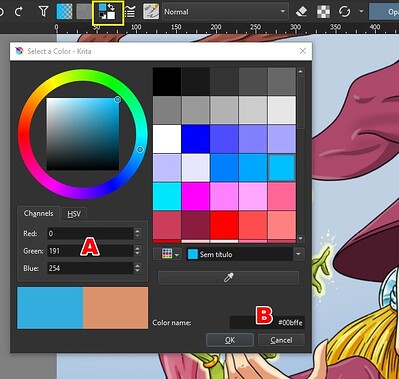Open the fill patterns gray button
Image resolution: width=399 pixels, height=379 pixels.
click(x=83, y=12)
